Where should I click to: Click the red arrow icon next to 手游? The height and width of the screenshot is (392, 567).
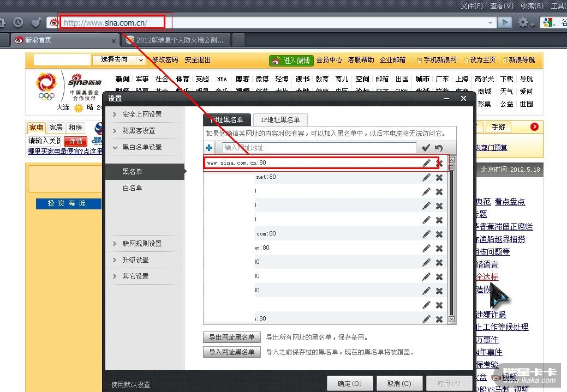(534, 127)
